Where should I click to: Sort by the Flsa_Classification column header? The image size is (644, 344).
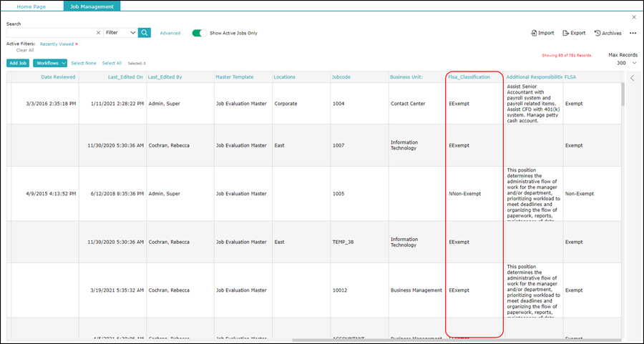click(x=469, y=77)
